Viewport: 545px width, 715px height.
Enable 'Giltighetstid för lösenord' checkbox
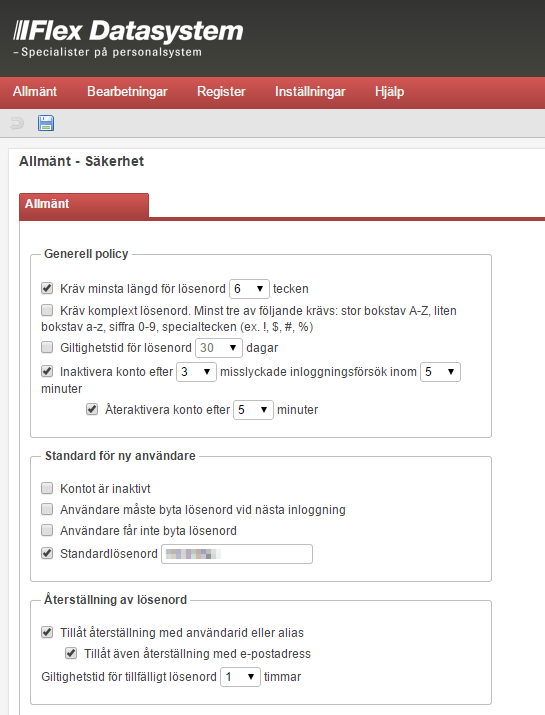coord(47,347)
